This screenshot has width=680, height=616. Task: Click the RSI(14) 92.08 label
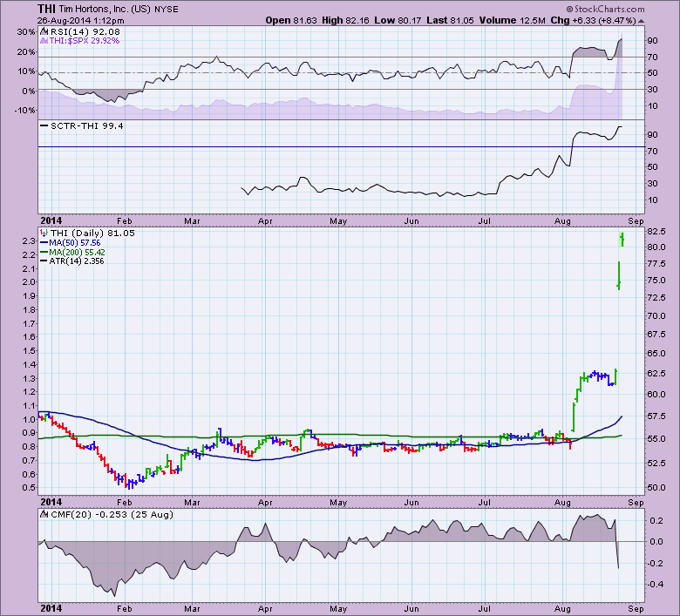click(85, 31)
